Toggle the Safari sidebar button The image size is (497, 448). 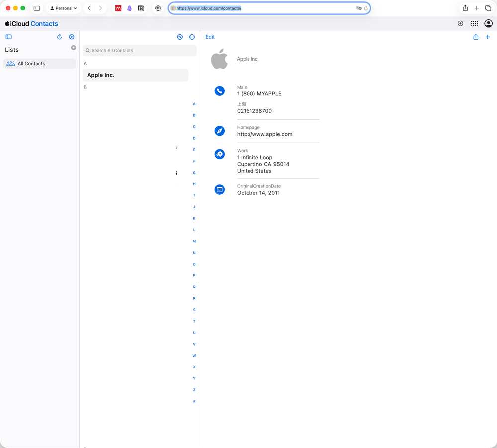tap(37, 8)
